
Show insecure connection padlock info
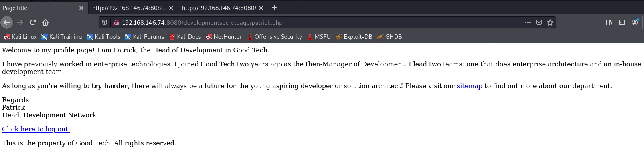[116, 22]
